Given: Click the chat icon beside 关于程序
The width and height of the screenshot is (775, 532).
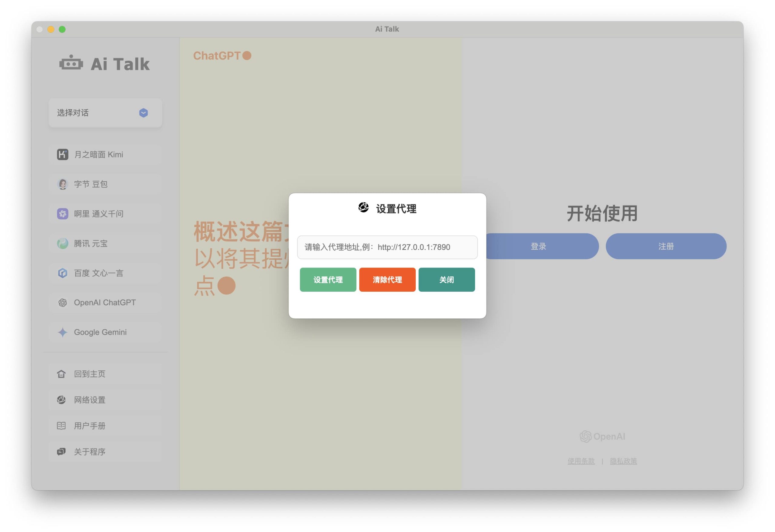Looking at the screenshot, I should point(61,452).
